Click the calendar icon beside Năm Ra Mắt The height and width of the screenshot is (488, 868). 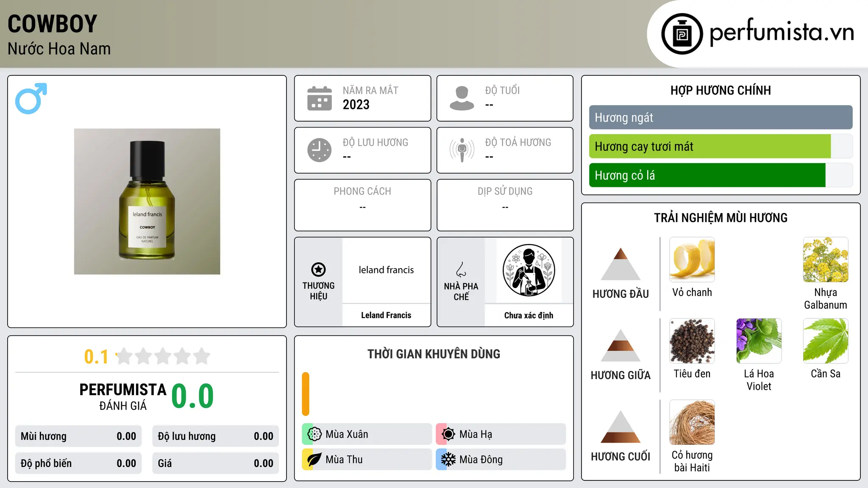[x=320, y=98]
